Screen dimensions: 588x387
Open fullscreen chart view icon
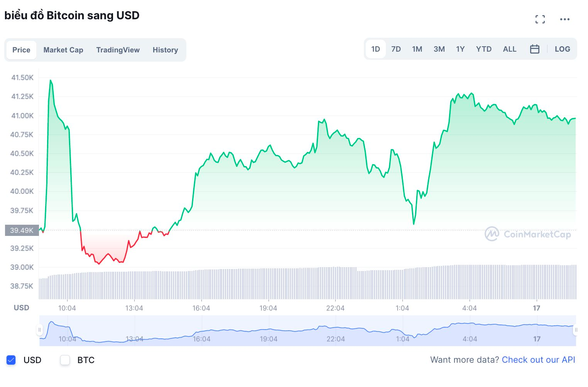tap(540, 19)
